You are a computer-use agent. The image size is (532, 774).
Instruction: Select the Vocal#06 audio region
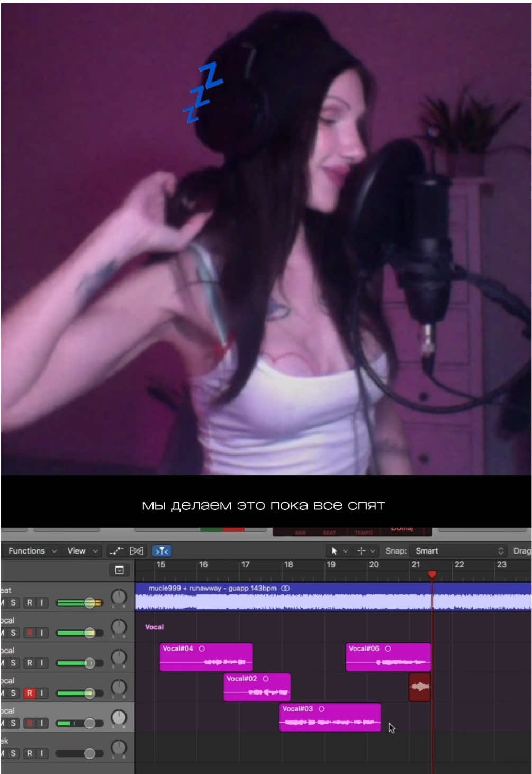pyautogui.click(x=389, y=657)
